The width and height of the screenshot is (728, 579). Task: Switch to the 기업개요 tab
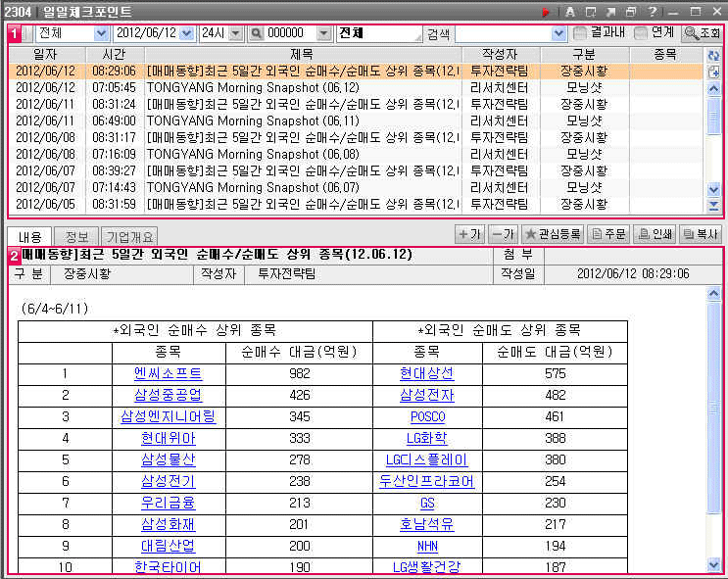coord(130,236)
